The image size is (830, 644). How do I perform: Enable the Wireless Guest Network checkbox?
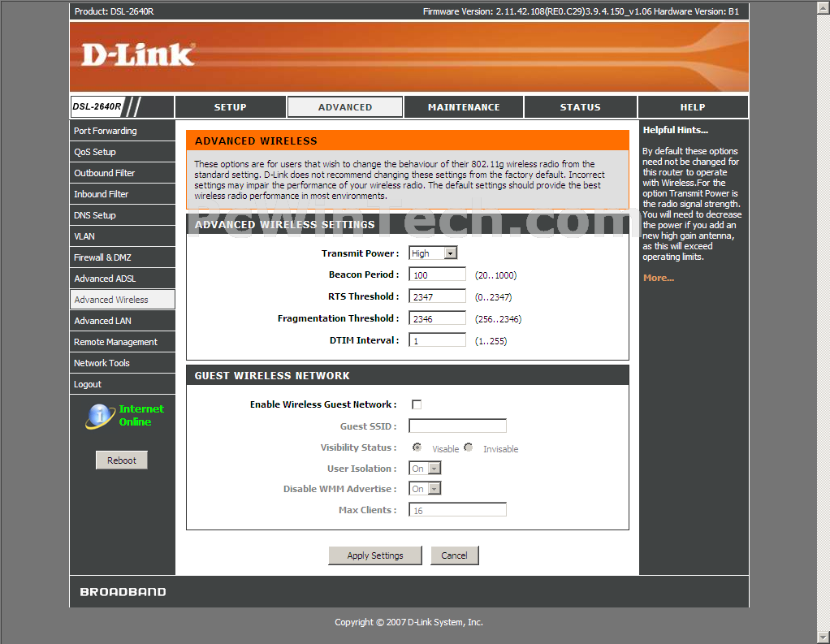pyautogui.click(x=417, y=404)
